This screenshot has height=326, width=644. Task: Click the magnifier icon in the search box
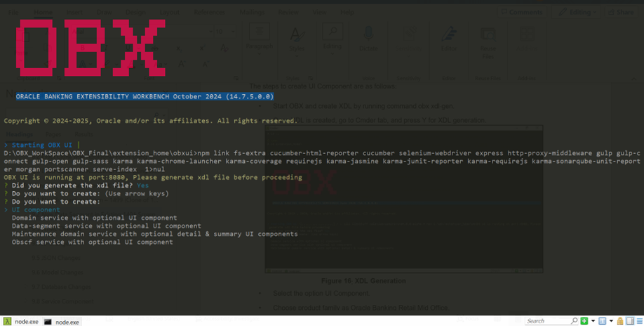574,320
